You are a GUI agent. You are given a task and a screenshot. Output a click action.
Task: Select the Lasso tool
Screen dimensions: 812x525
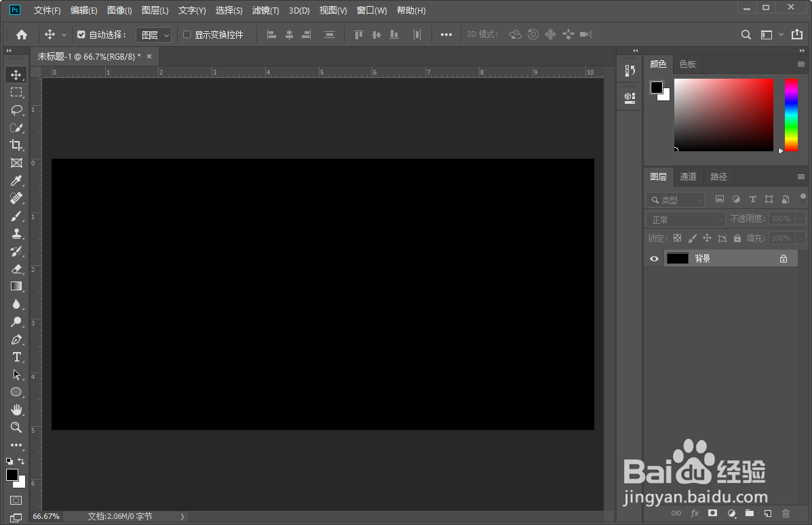(x=16, y=110)
